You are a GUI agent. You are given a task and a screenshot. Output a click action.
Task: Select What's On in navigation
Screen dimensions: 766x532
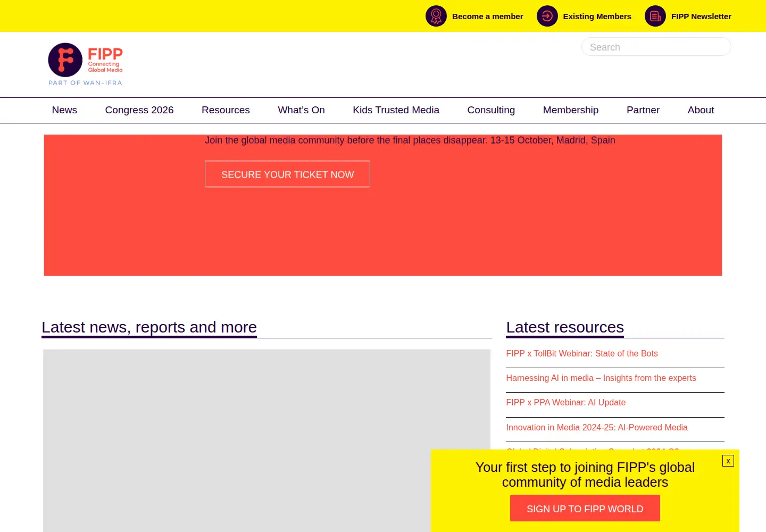(x=301, y=110)
